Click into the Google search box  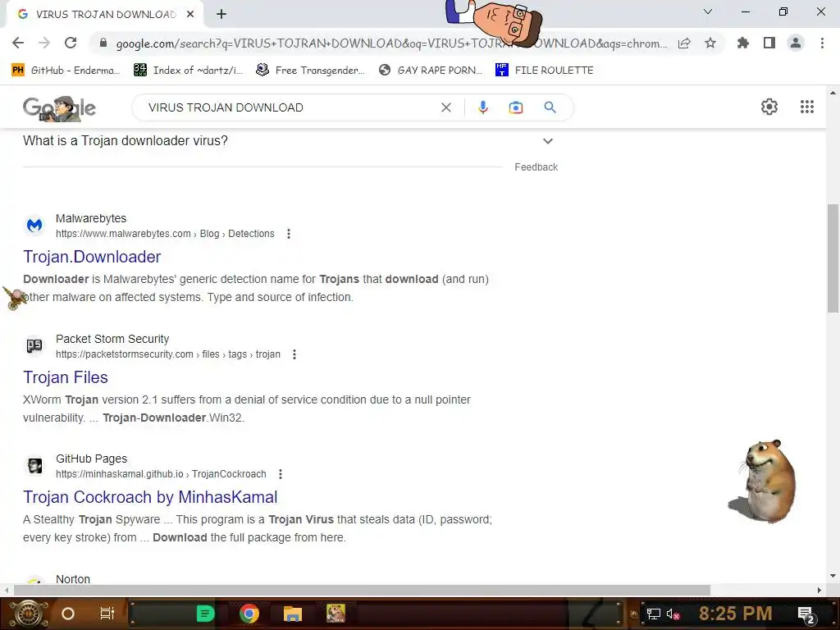point(290,107)
